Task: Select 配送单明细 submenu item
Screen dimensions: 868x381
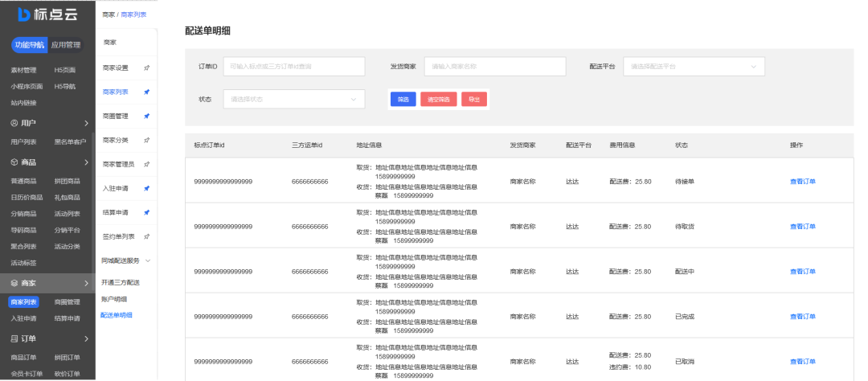Action: point(117,315)
